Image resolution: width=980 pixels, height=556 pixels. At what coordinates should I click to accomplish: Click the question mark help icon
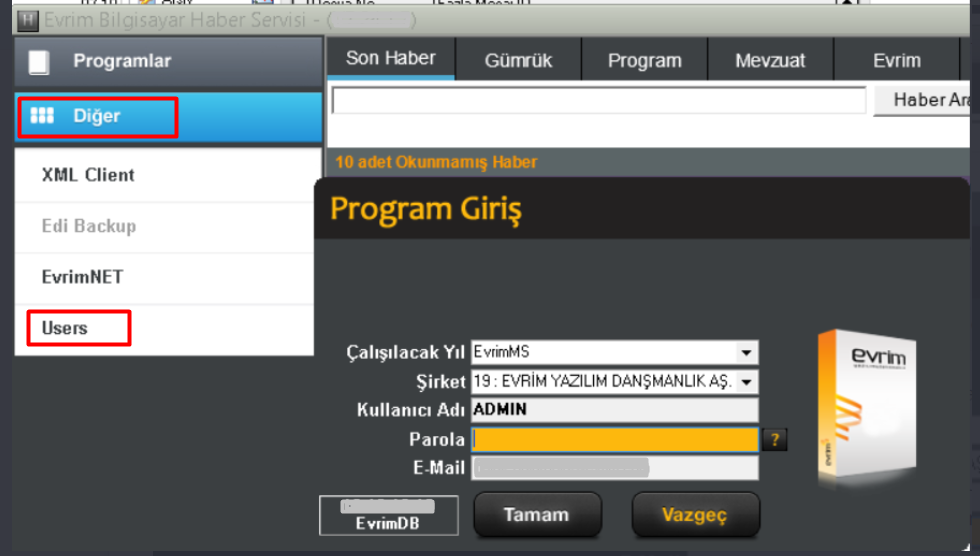click(x=775, y=440)
